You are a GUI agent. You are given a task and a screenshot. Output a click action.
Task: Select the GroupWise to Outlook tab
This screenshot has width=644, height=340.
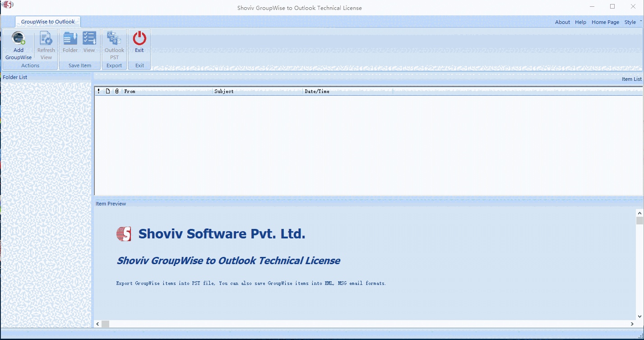point(48,22)
